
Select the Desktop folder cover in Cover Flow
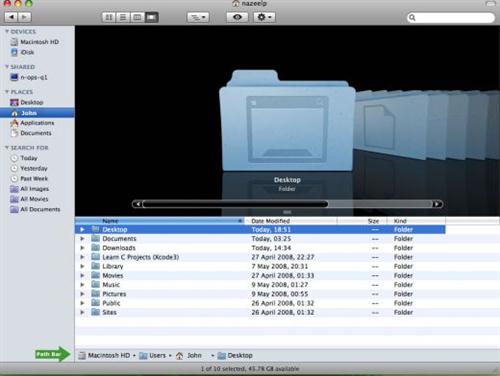pyautogui.click(x=287, y=121)
